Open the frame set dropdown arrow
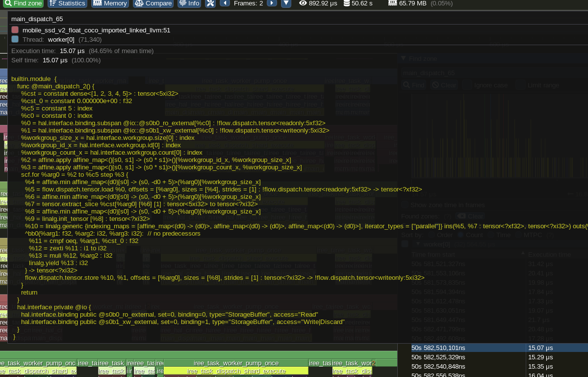The image size is (588, 377). (x=286, y=3)
